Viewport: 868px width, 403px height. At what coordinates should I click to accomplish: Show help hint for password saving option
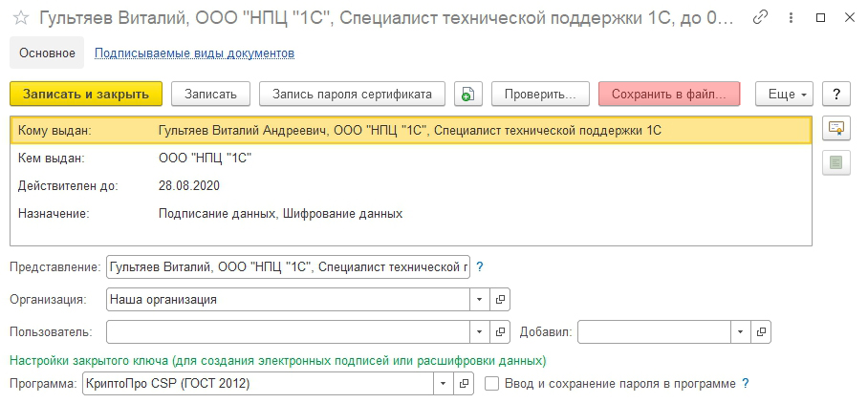[x=745, y=383]
